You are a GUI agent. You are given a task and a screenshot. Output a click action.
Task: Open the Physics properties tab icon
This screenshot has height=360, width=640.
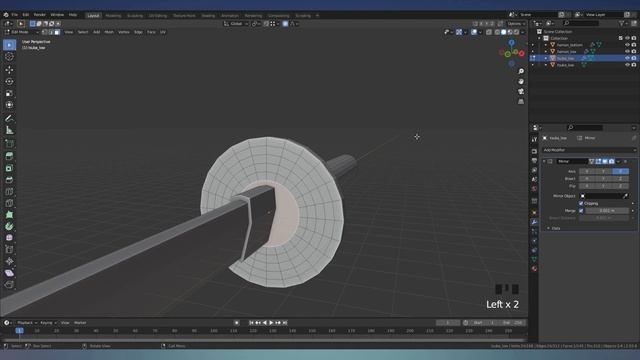534,241
